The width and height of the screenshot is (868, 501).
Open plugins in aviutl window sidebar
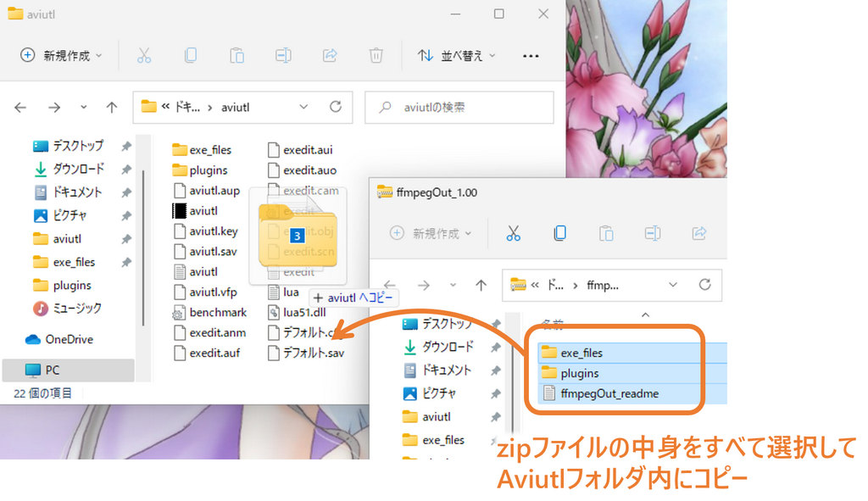62,285
